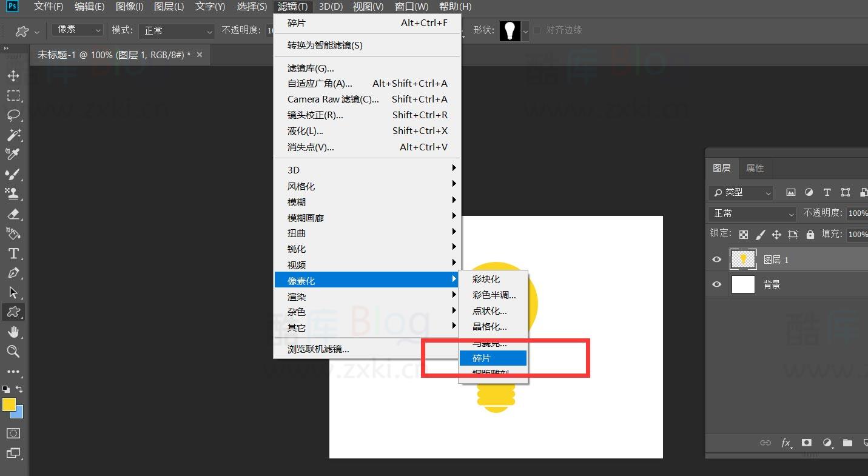Image resolution: width=868 pixels, height=476 pixels.
Task: Create a new group in the Layers panel
Action: tap(847, 443)
